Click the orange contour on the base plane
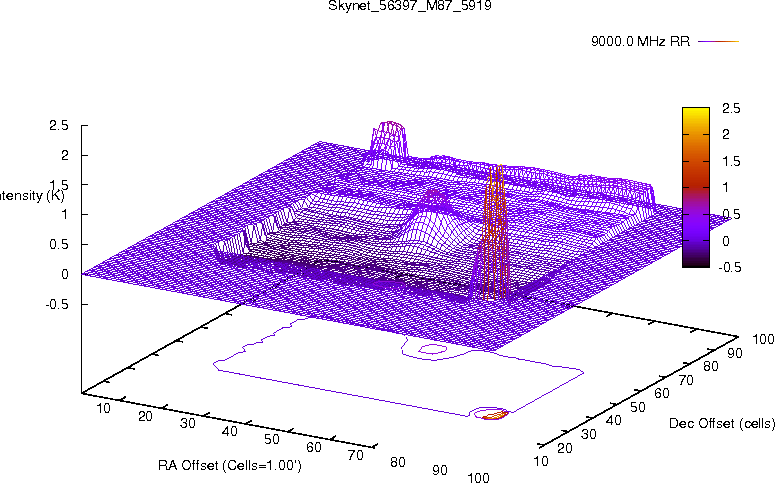The width and height of the screenshot is (775, 483). click(495, 415)
